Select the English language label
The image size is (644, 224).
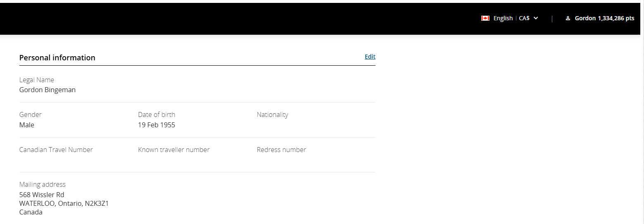point(503,18)
